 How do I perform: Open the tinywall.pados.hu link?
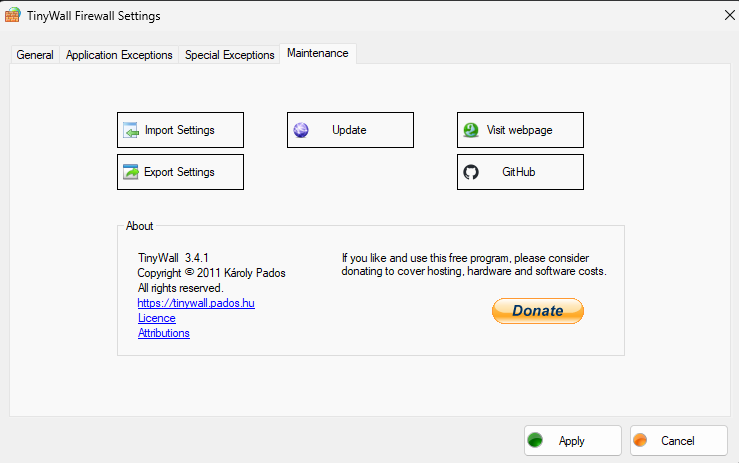click(196, 303)
